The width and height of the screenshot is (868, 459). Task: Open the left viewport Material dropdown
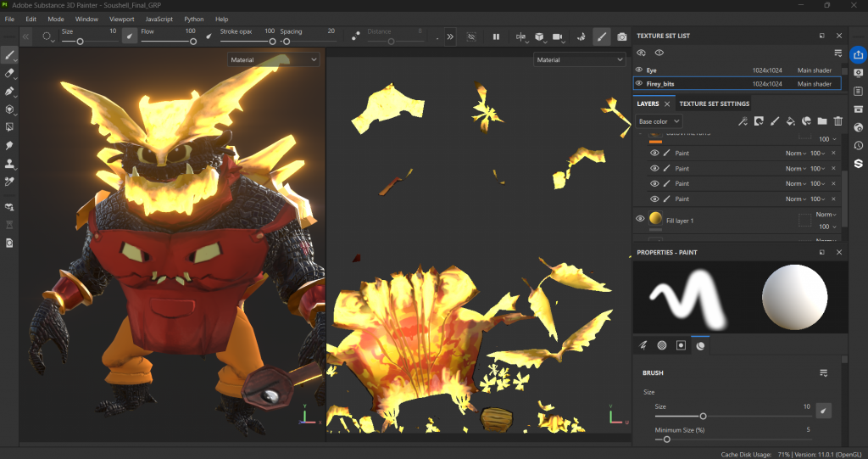click(274, 59)
